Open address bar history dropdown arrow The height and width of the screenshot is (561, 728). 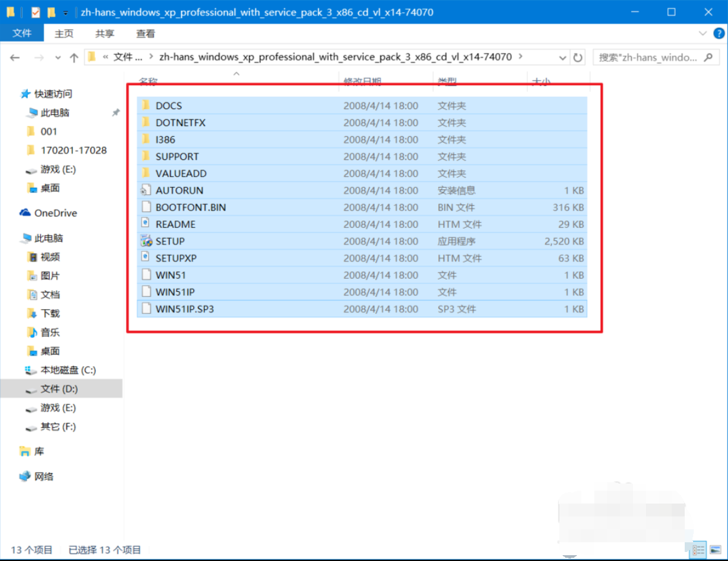[562, 57]
